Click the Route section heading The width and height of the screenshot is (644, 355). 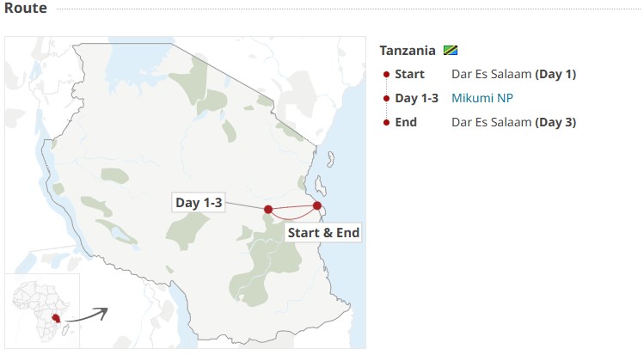28,9
